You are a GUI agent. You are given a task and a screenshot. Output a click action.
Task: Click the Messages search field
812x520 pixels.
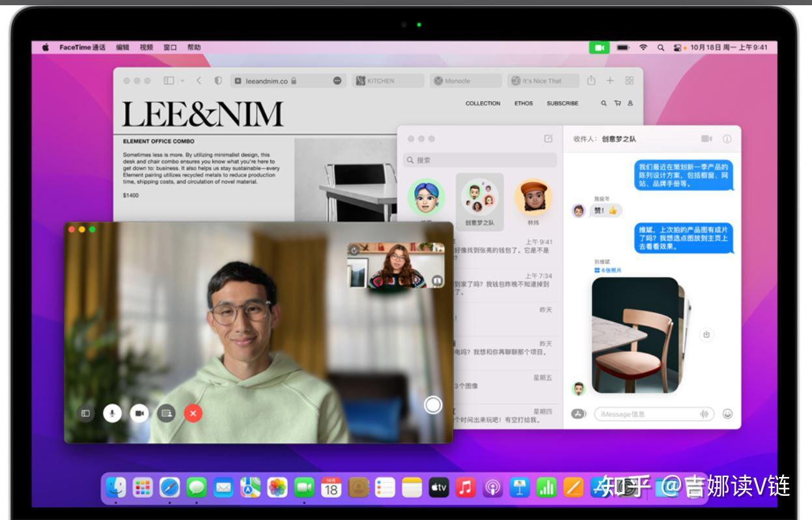480,160
